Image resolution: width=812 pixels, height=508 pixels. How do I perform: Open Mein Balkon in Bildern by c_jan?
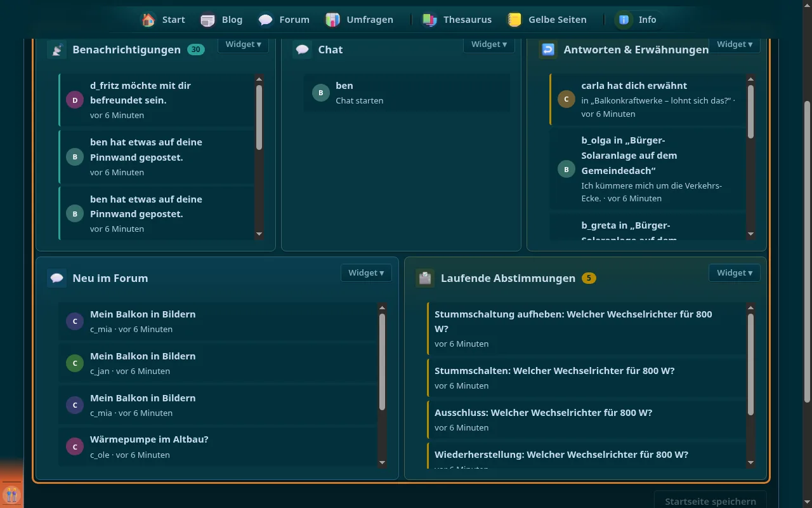pyautogui.click(x=218, y=363)
